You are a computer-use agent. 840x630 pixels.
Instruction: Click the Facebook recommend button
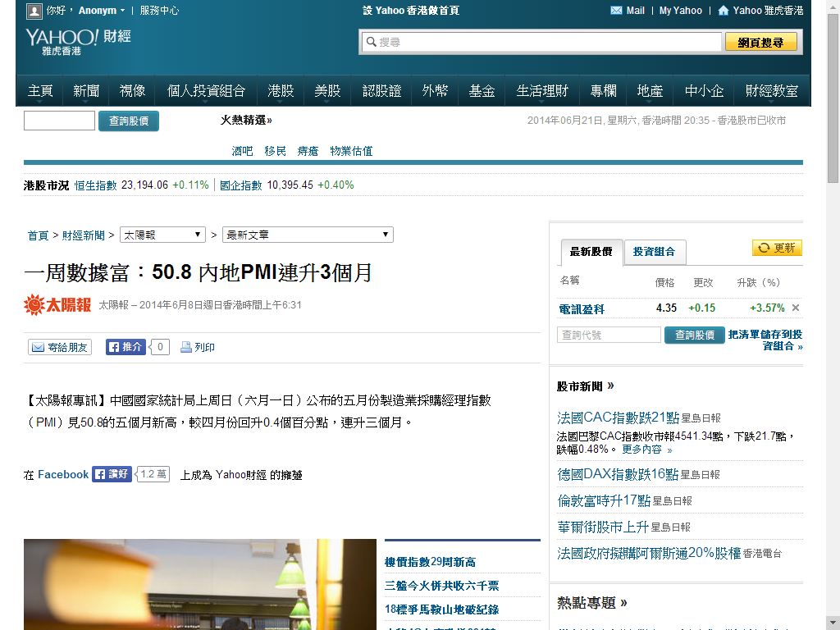(126, 347)
